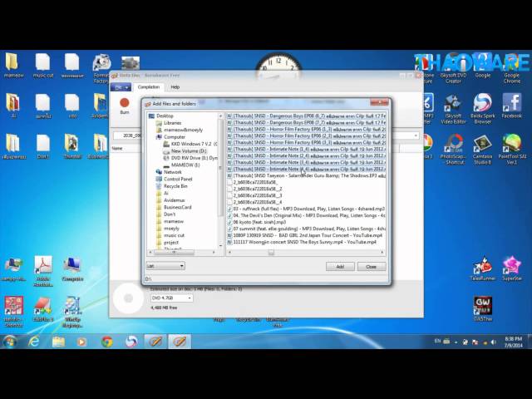Open Baidu Spark browser taskbar icon

(x=131, y=342)
